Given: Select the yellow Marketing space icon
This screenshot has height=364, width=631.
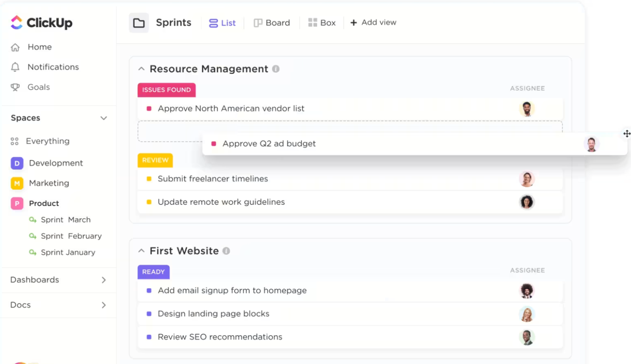Looking at the screenshot, I should click(x=17, y=183).
